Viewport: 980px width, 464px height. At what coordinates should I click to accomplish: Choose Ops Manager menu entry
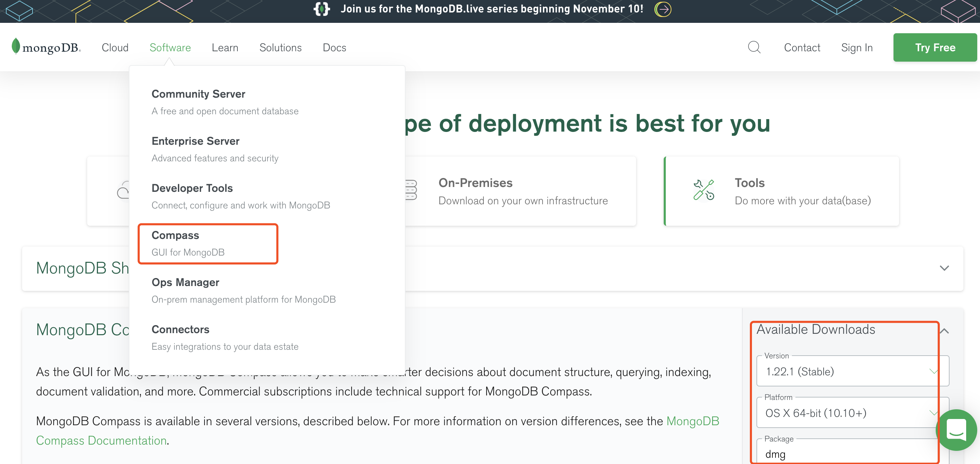point(244,291)
